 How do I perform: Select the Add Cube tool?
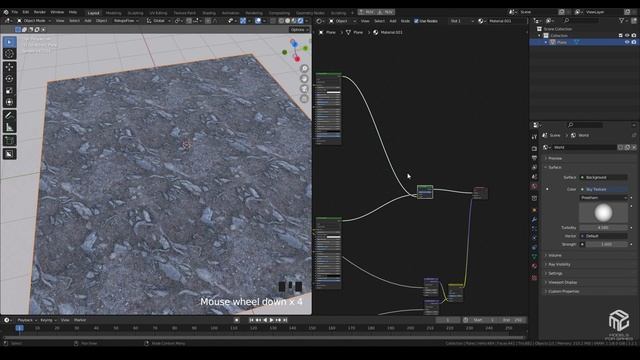10,141
